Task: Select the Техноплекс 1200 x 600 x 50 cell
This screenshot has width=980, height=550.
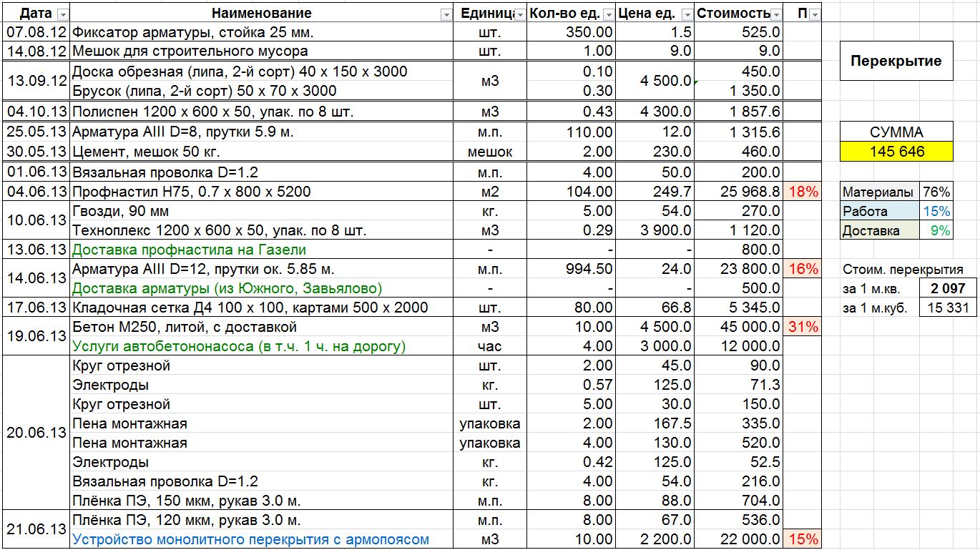Action: 262,230
